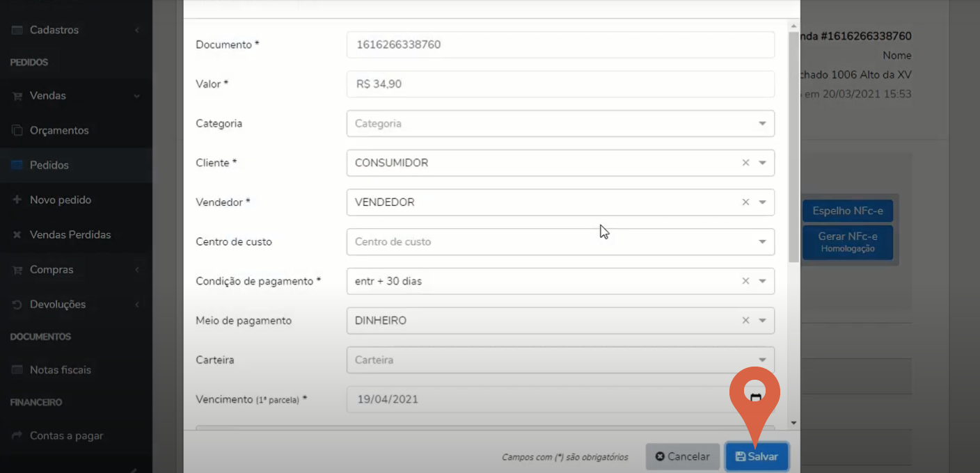The image size is (980, 473).
Task: Click the dialog vertical scrollbar thumb
Action: click(x=794, y=146)
